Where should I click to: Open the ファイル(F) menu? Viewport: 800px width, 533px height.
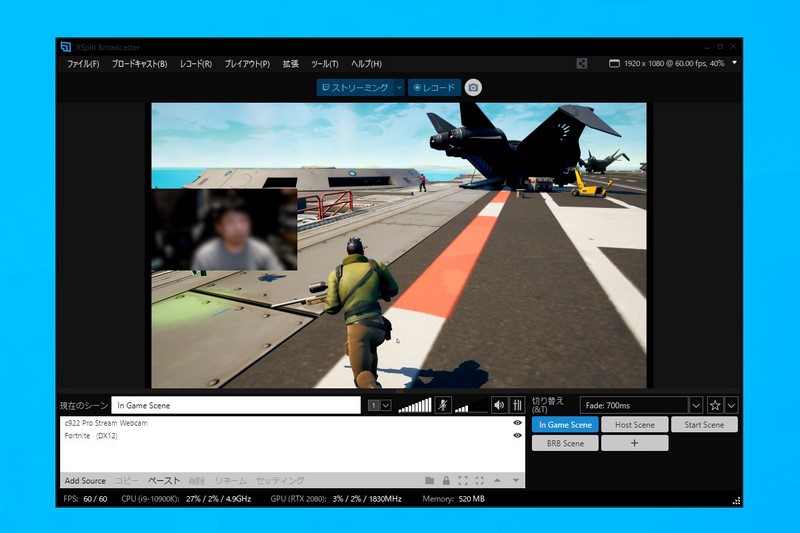click(x=83, y=64)
